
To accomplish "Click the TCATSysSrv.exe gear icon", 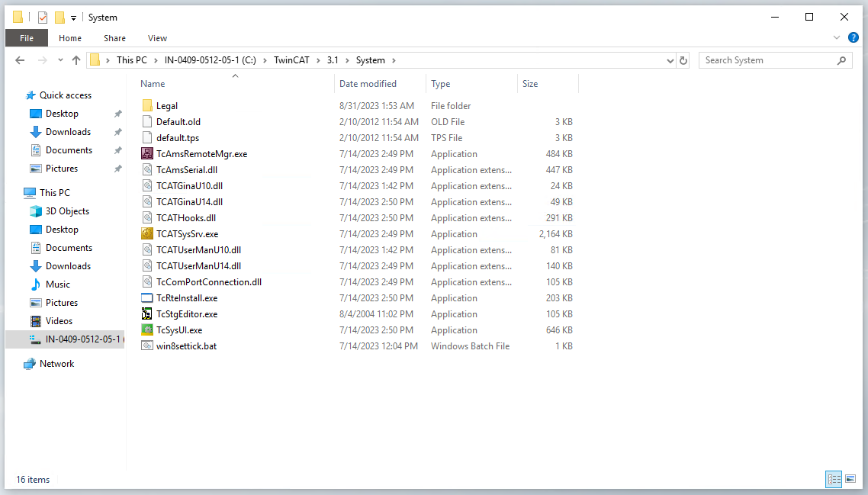I will click(x=146, y=234).
